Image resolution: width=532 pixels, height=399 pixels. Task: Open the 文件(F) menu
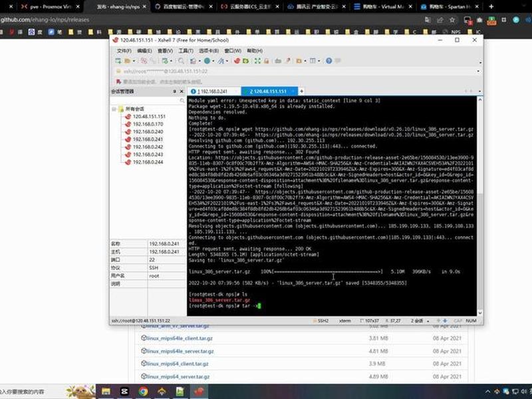[x=124, y=51]
